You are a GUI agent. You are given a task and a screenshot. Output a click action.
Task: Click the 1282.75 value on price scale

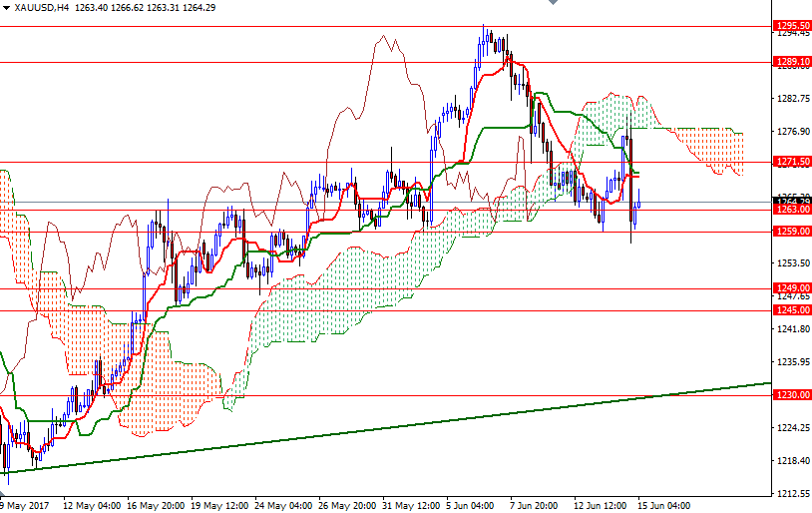pyautogui.click(x=791, y=99)
